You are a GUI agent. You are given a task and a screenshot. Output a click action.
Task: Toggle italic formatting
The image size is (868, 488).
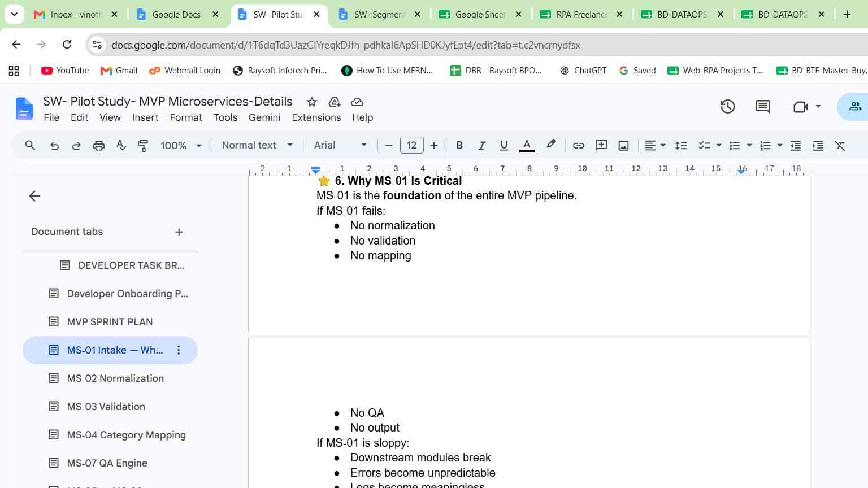(481, 146)
